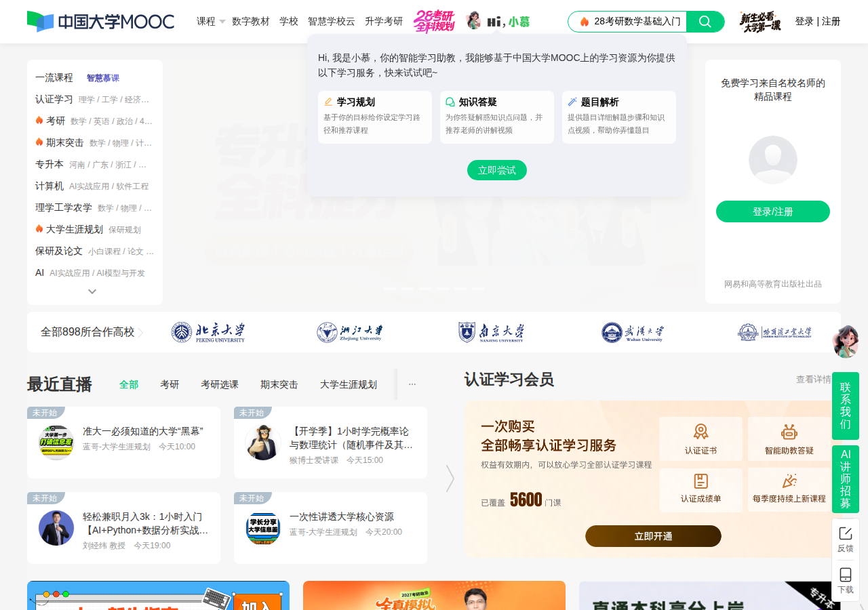868x610 pixels.
Task: Click the AI讲师招募 side button
Action: coord(846,479)
